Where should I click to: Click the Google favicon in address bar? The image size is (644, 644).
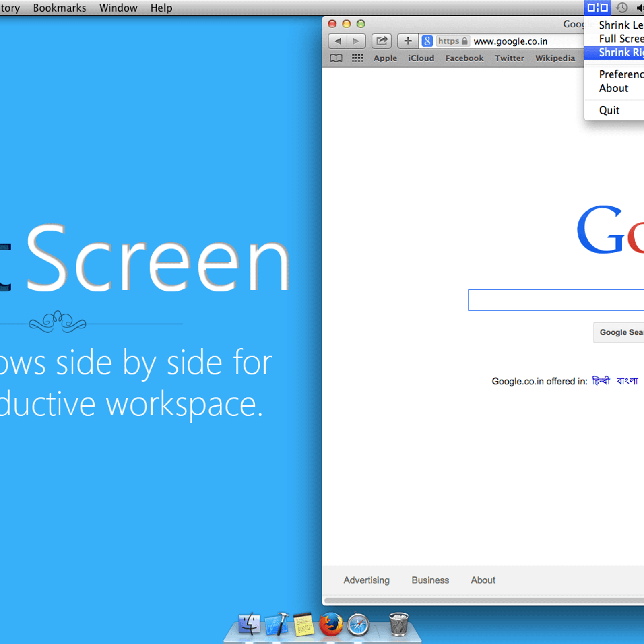427,41
